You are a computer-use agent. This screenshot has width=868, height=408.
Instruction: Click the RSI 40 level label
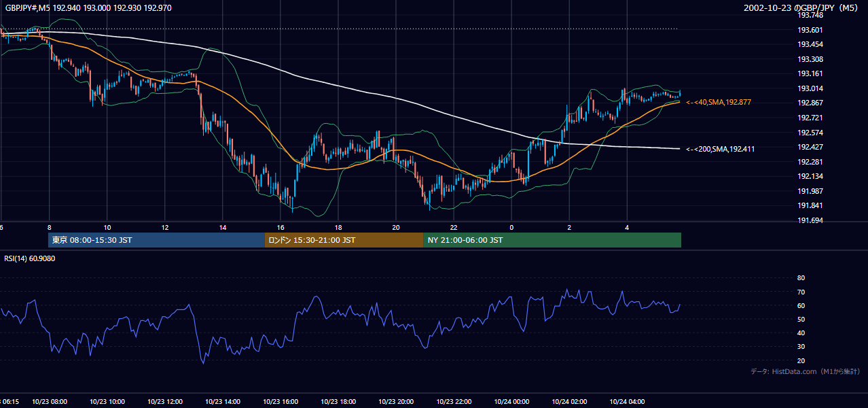point(801,333)
